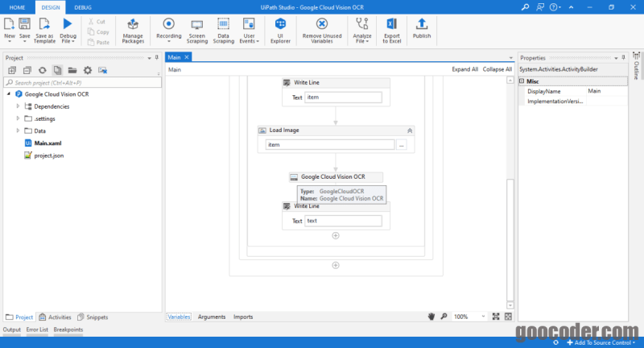
Task: Open Screen Scraping tool
Action: (197, 31)
